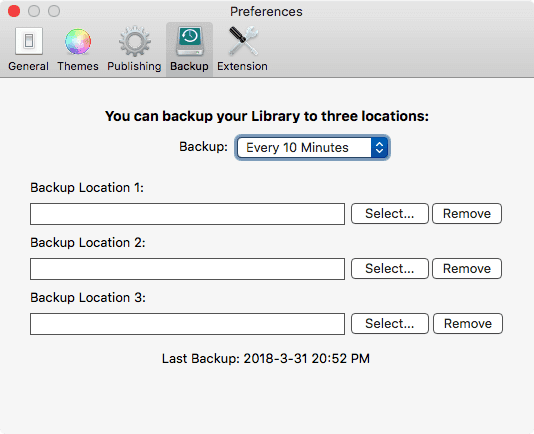Close the Preferences window with red button
This screenshot has height=434, width=534.
pyautogui.click(x=14, y=11)
